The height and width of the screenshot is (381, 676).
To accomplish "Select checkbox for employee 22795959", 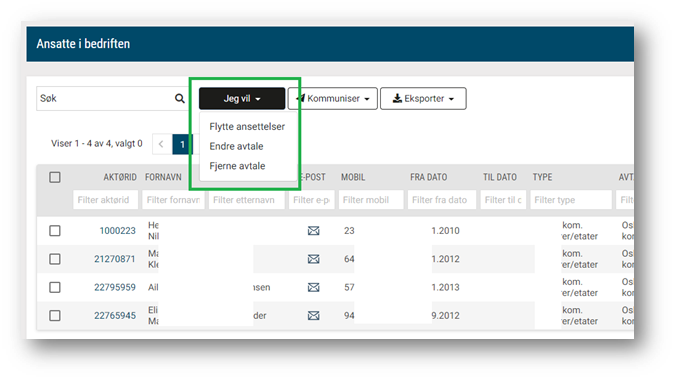I will [x=55, y=287].
